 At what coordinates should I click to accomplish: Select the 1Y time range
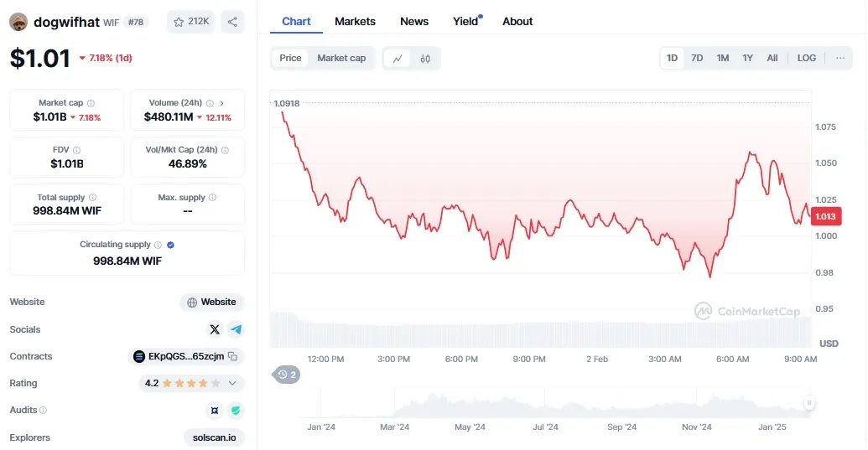(x=747, y=58)
